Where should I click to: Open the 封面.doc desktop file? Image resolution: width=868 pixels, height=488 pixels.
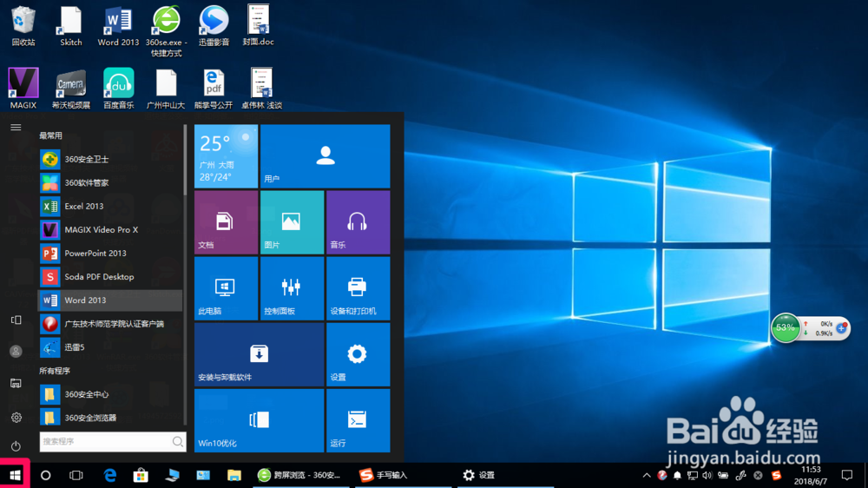click(259, 25)
